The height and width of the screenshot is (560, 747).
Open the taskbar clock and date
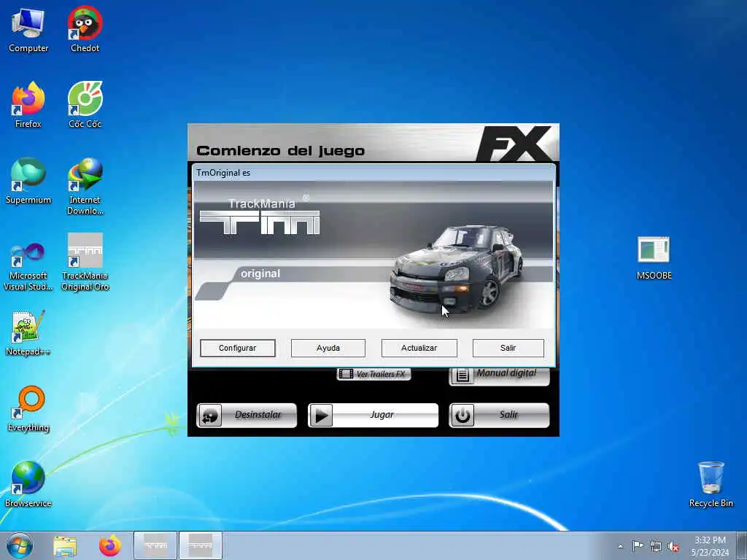710,546
